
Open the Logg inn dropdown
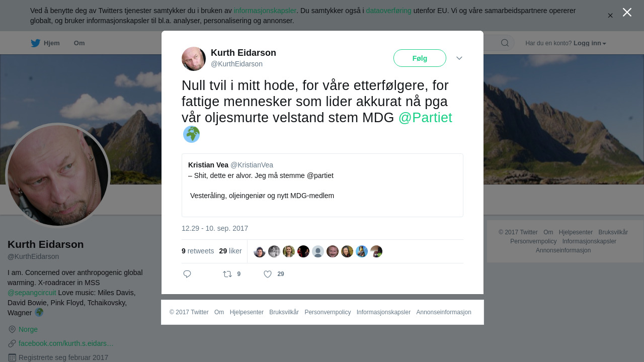590,43
